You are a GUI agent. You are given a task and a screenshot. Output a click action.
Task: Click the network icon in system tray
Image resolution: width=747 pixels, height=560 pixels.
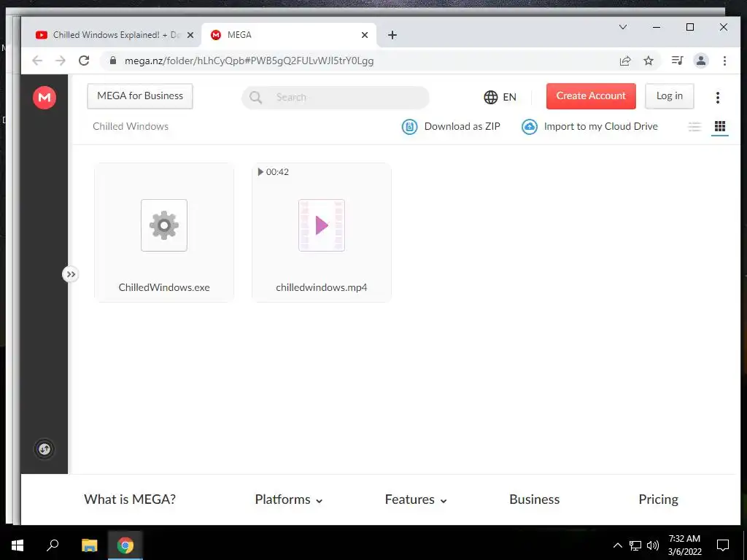click(635, 545)
